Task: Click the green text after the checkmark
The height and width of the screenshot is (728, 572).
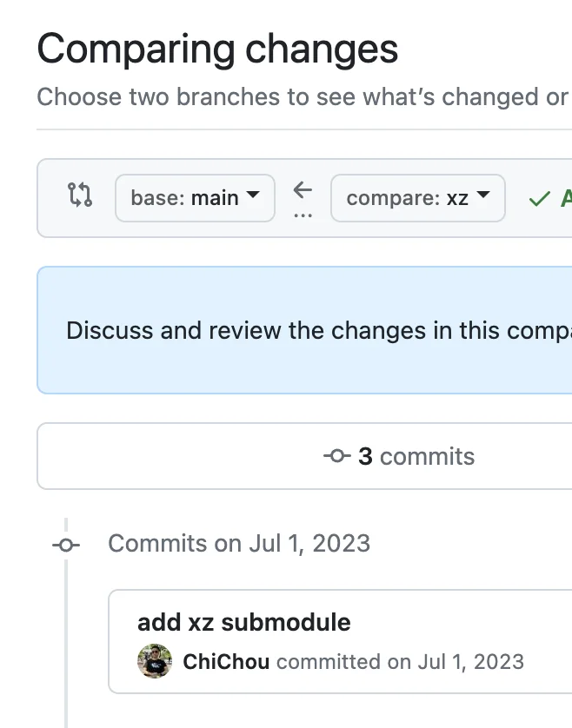Action: 566,199
